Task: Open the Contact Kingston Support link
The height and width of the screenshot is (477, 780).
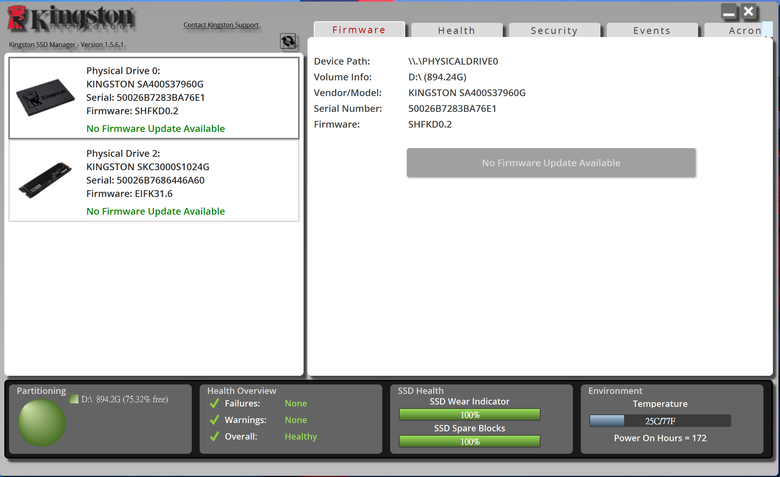Action: click(x=221, y=25)
